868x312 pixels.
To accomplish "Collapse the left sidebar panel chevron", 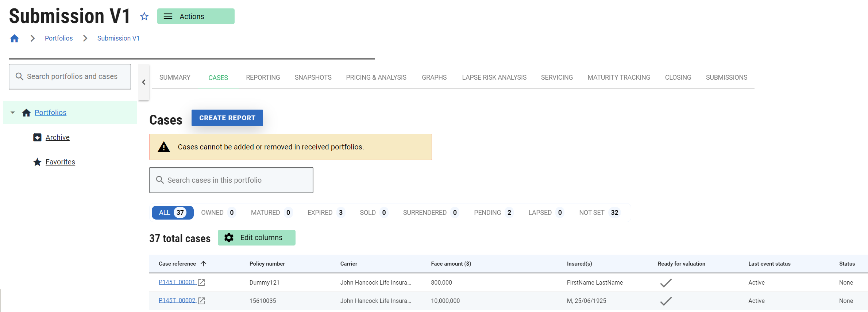I will tap(144, 82).
